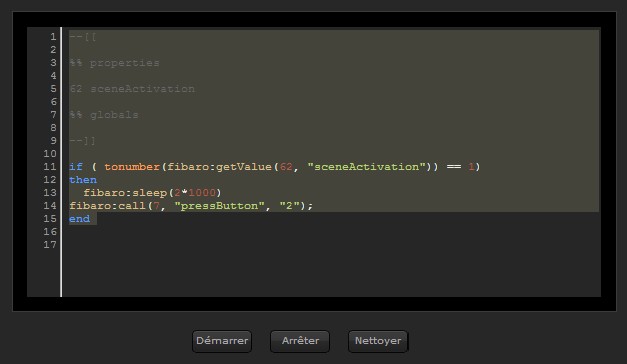Stop the scene with Arrêter button
The width and height of the screenshot is (627, 364).
coord(300,341)
